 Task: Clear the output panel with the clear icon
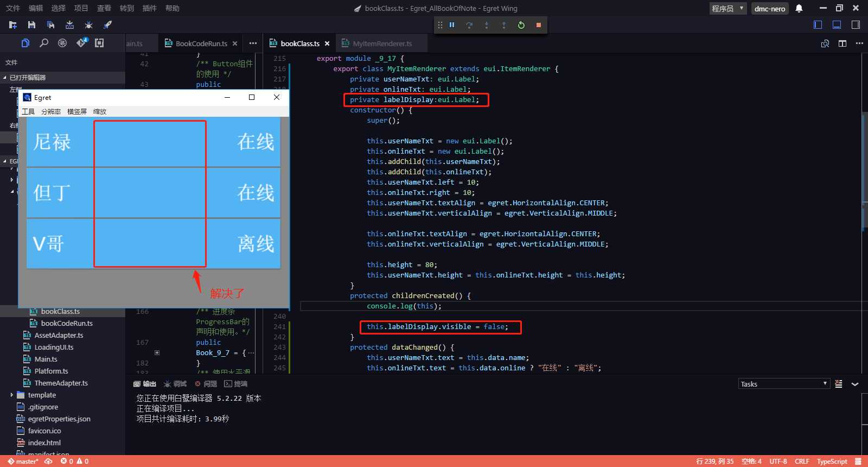pyautogui.click(x=839, y=384)
